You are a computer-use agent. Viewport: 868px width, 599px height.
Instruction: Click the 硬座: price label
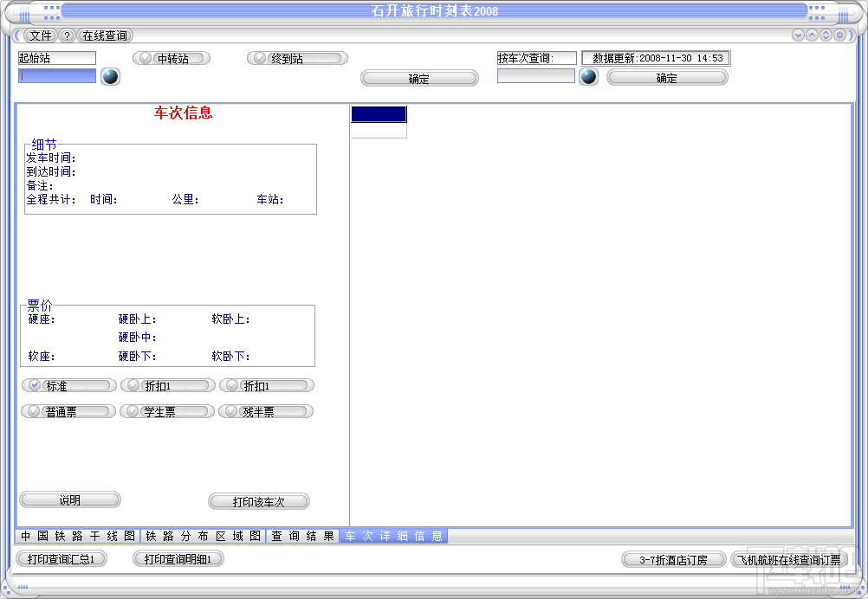pyautogui.click(x=42, y=319)
